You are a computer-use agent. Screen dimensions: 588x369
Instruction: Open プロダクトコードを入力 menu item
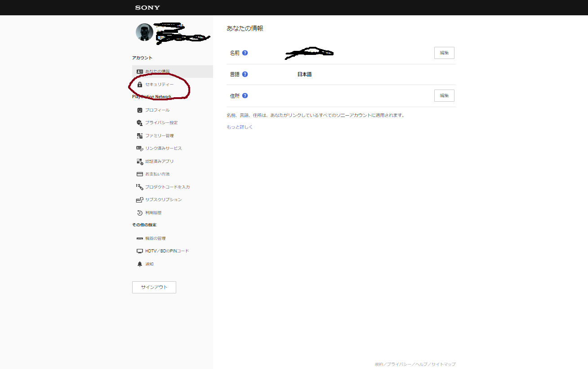[x=167, y=187]
